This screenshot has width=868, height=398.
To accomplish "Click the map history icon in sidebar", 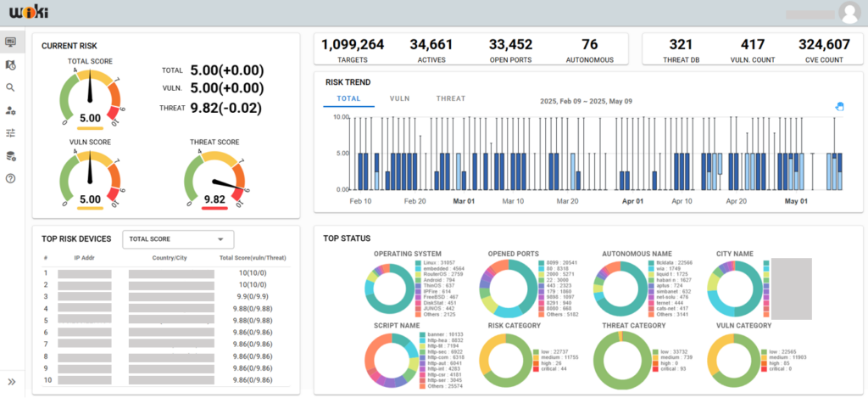I will click(x=11, y=64).
